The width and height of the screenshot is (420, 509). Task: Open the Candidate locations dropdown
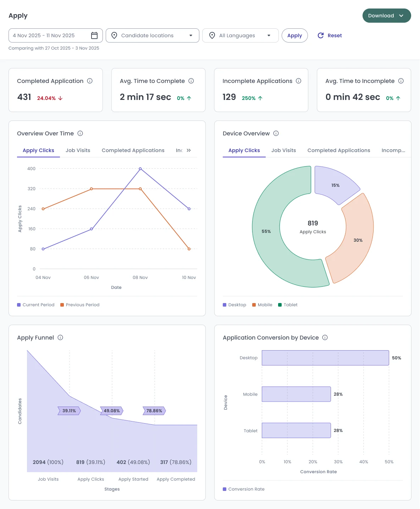153,35
